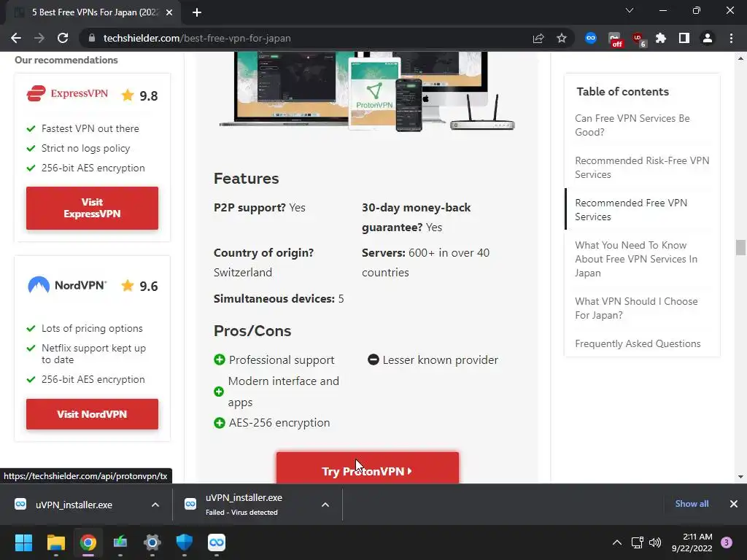Click the failed virus detected download item
This screenshot has width=747, height=560.
pyautogui.click(x=244, y=505)
